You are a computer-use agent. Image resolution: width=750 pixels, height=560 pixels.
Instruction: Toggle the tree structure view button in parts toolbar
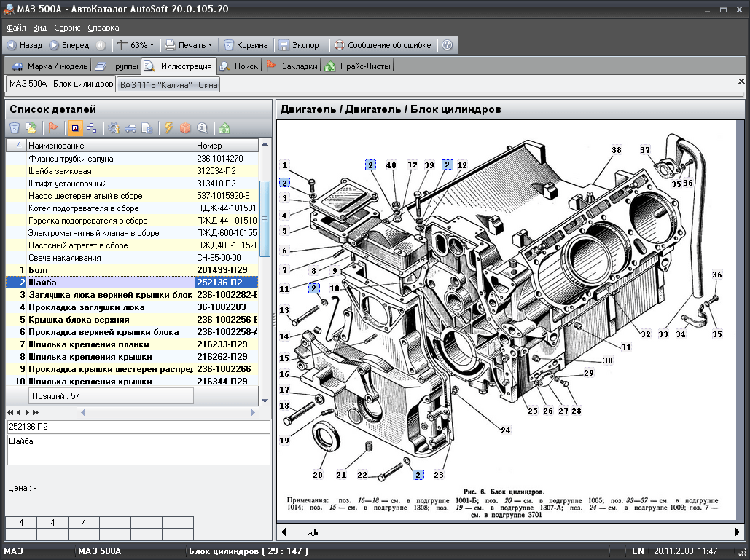pyautogui.click(x=92, y=128)
